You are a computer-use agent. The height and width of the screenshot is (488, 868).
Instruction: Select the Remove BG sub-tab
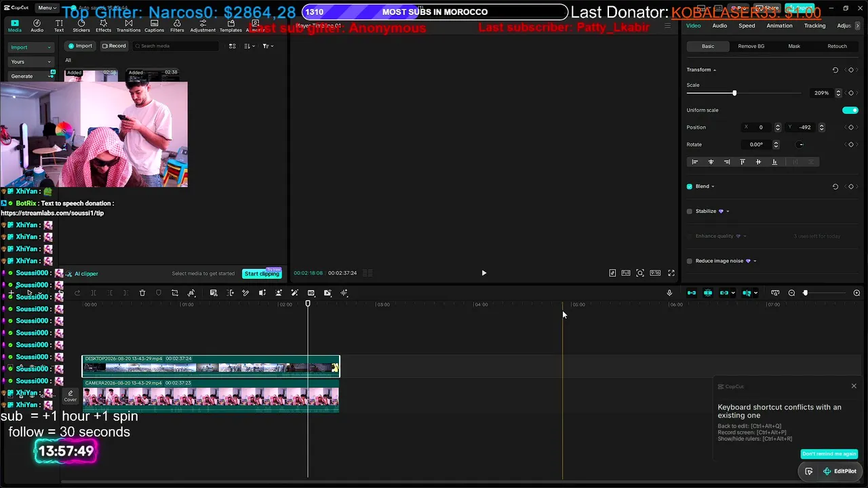click(x=751, y=46)
